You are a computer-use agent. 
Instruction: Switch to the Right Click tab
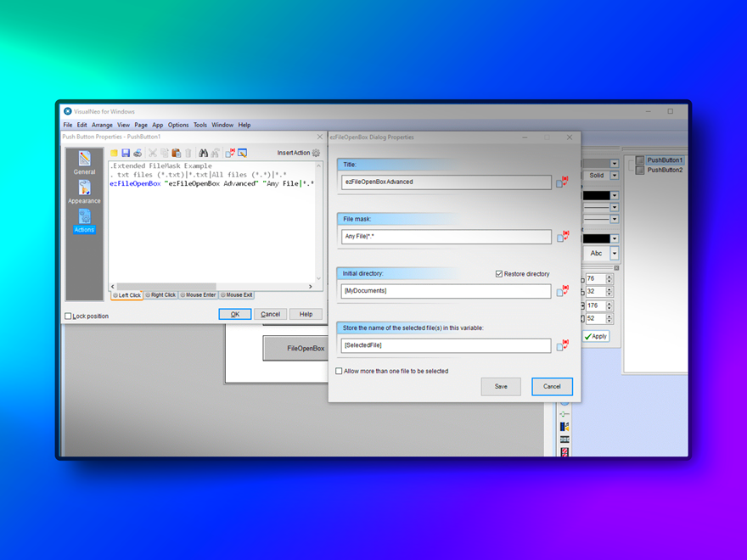[x=160, y=295]
